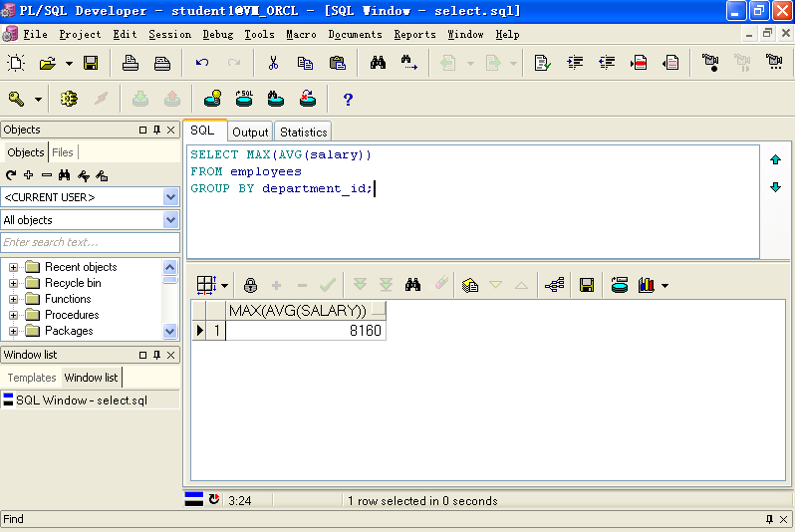Open the Session menu
This screenshot has width=795, height=532.
click(169, 35)
